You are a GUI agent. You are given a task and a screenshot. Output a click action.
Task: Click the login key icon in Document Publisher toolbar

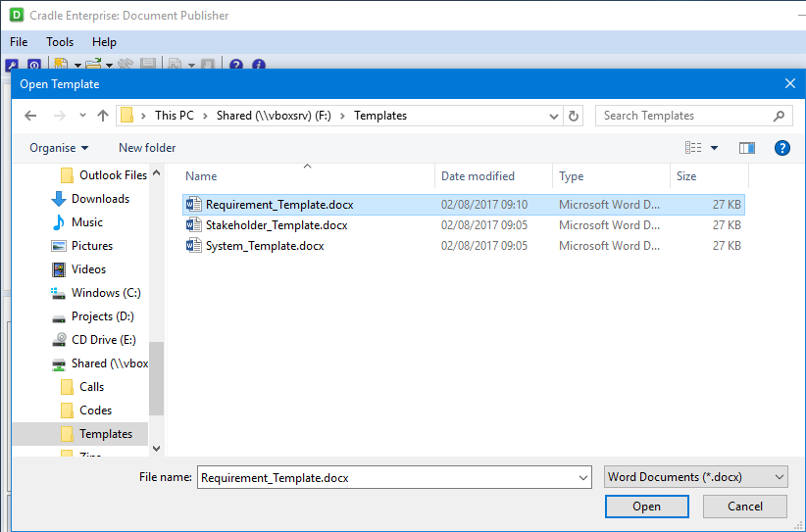(x=12, y=66)
